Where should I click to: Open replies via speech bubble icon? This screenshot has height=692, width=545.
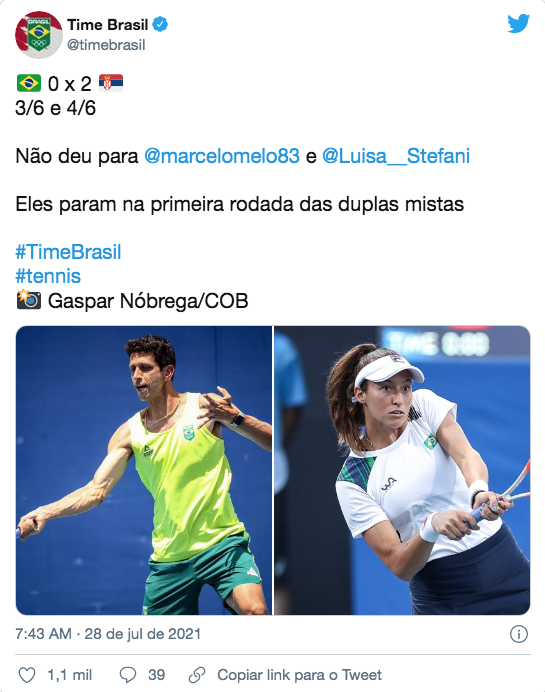128,675
